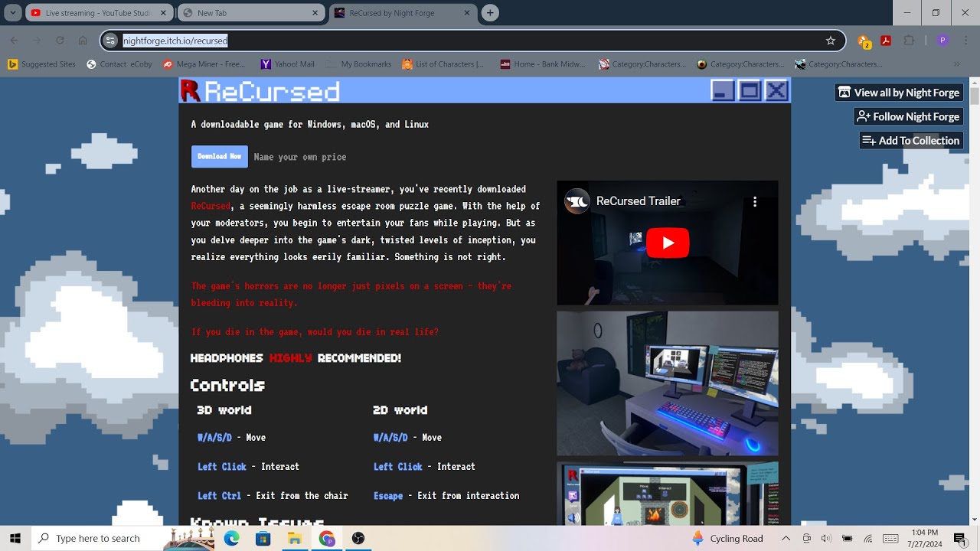The height and width of the screenshot is (551, 980).
Task: Open the Cycling Road taskbar widget
Action: coord(727,538)
